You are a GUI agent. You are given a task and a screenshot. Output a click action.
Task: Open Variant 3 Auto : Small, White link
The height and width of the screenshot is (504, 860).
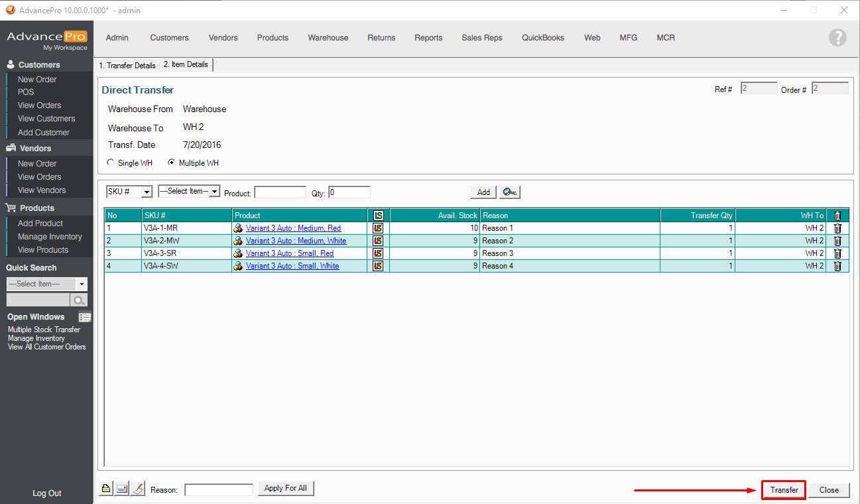coord(292,266)
